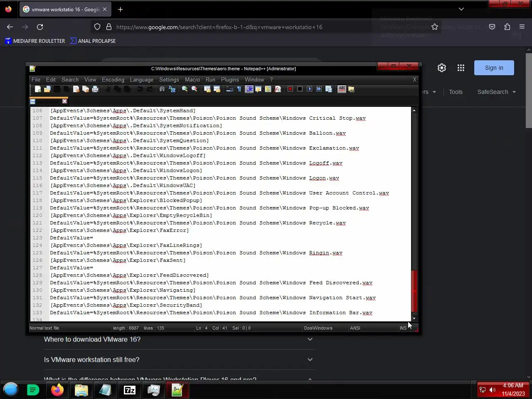Open Google quick settings gear
This screenshot has height=399, width=532.
441,68
